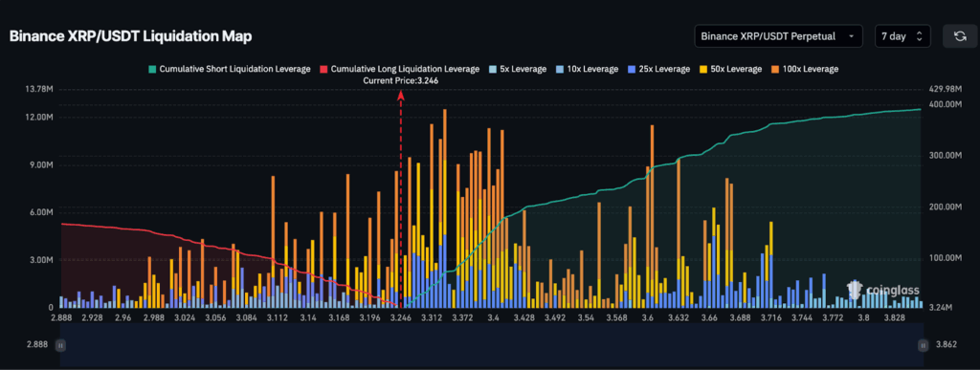Click the coinglass watermark logo
This screenshot has width=980, height=370.
pos(883,290)
